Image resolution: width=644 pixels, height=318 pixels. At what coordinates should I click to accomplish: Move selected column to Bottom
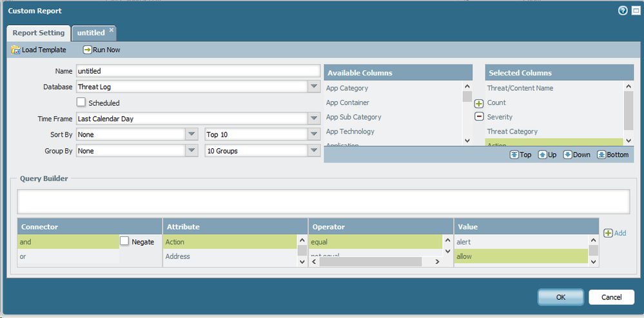pyautogui.click(x=612, y=155)
